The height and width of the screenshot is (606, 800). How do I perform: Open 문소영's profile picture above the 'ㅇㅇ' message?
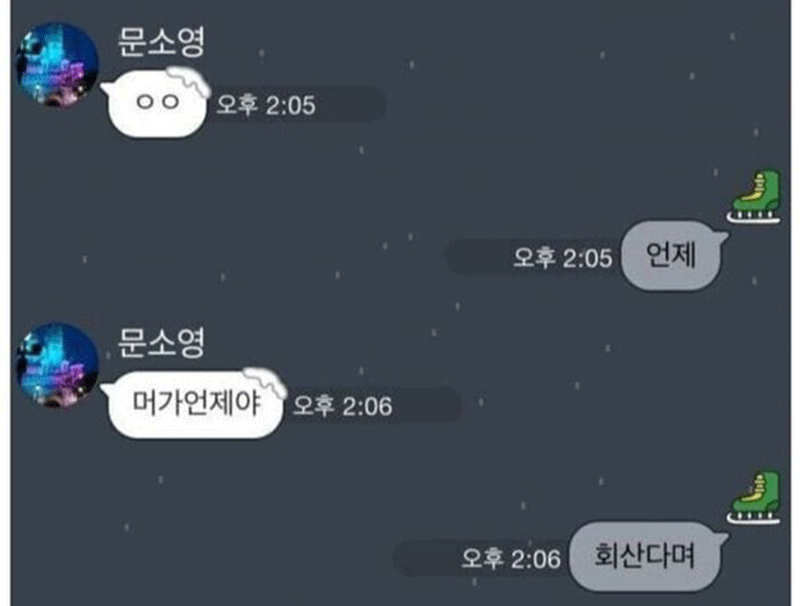(x=57, y=65)
